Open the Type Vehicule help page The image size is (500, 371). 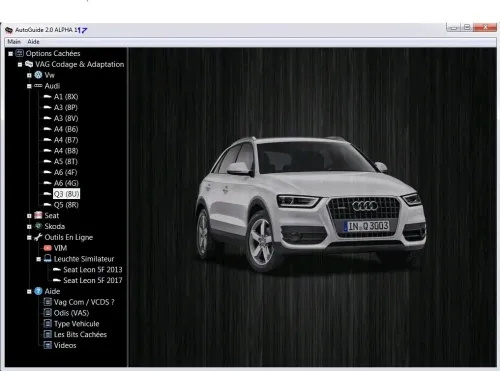77,324
